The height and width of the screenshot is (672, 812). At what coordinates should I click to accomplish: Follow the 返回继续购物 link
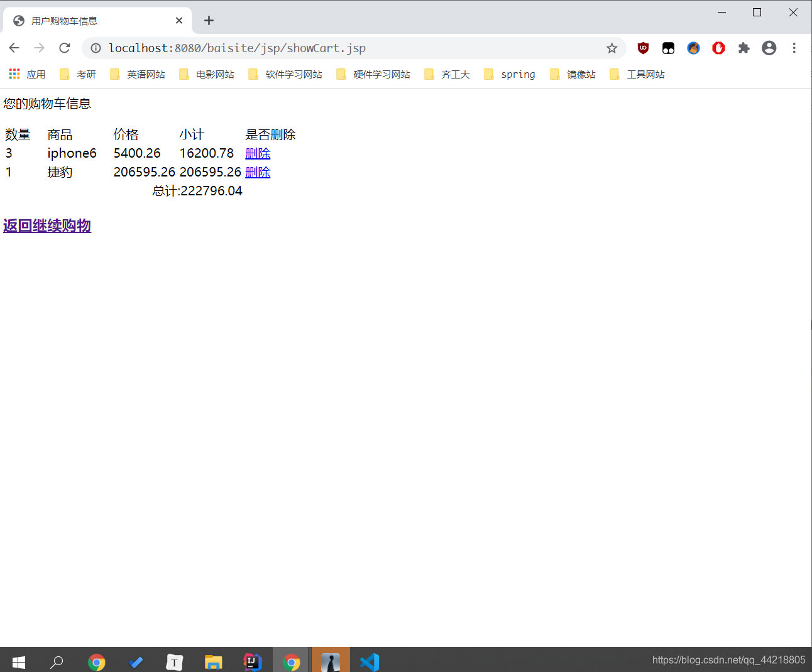(47, 225)
